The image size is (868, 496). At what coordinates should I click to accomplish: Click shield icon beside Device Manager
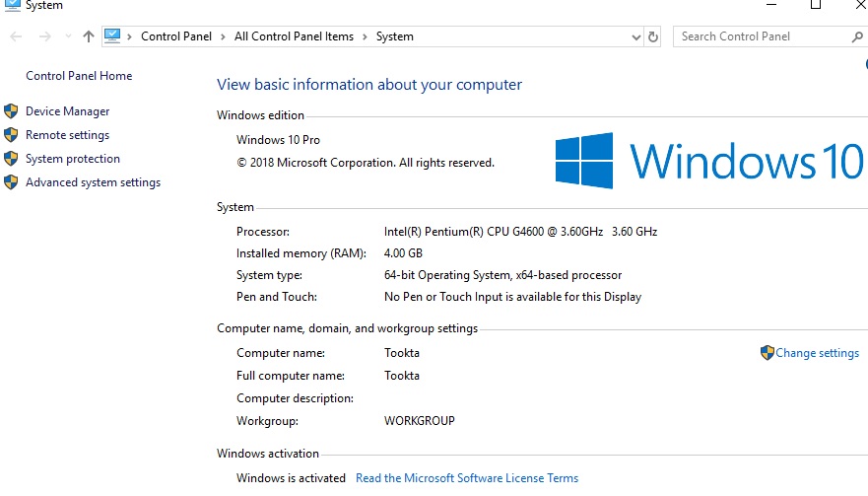(x=11, y=111)
